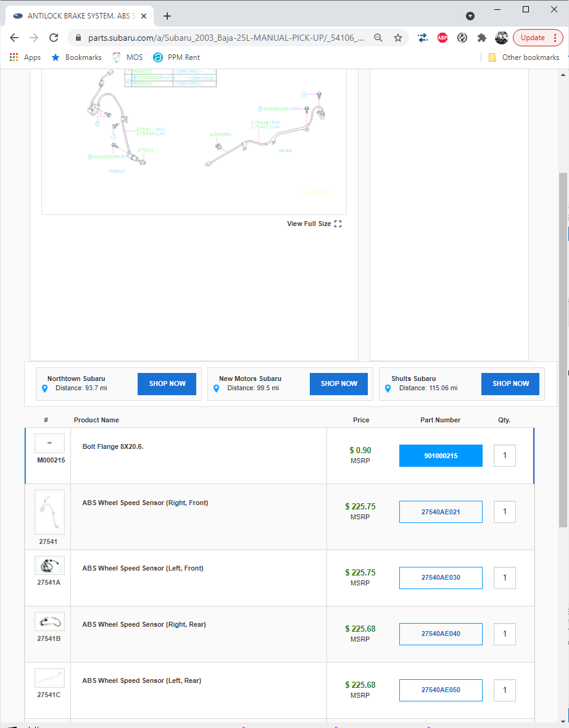Click ABS Wheel Speed Sensor (Left, Front) name

[x=143, y=568]
